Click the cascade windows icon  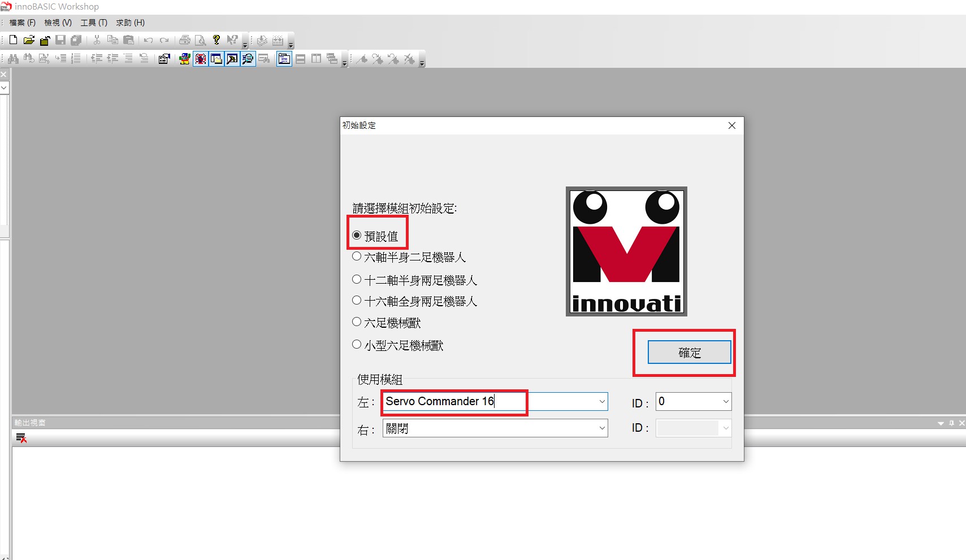pos(332,59)
